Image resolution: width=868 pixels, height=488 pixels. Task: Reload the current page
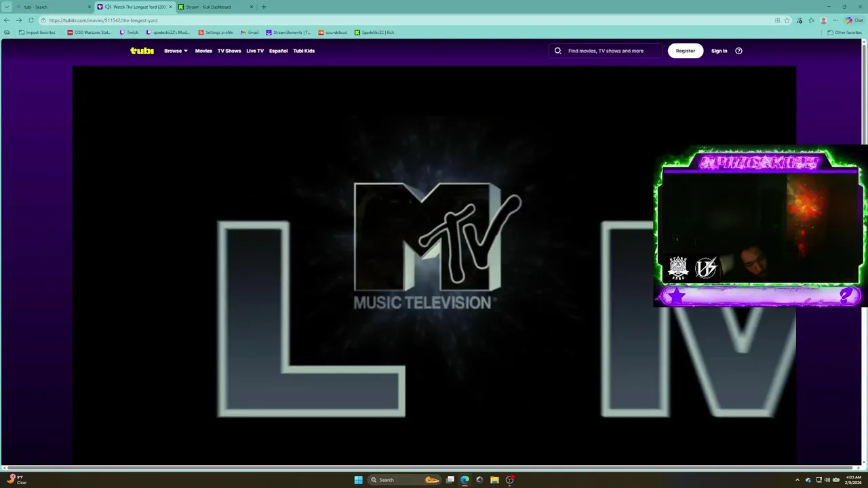(31, 20)
